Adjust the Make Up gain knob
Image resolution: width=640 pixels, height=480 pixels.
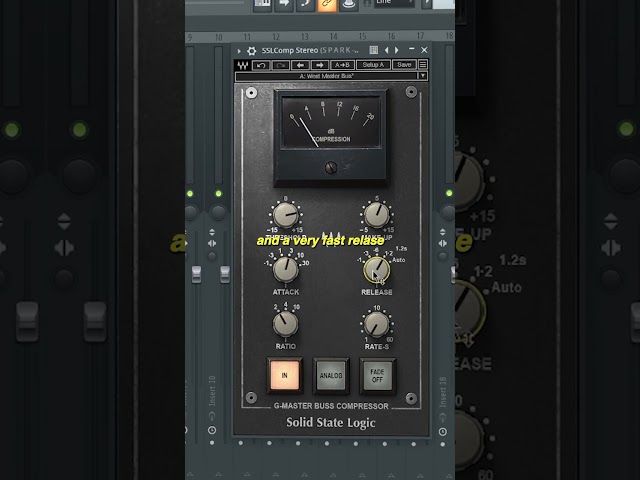pos(376,215)
